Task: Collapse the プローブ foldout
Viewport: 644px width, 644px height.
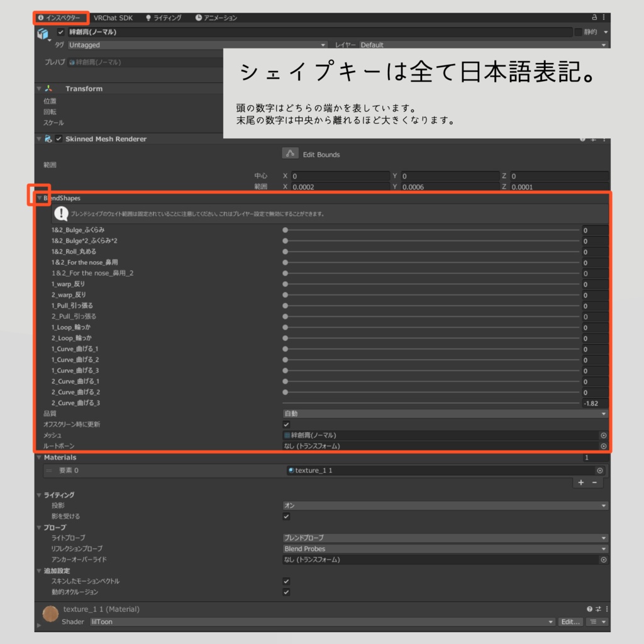Action: (39, 528)
